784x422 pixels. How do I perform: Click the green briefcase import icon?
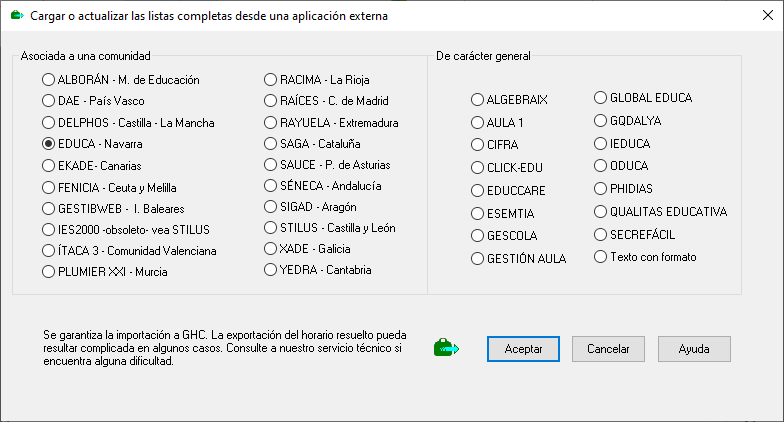pyautogui.click(x=446, y=348)
